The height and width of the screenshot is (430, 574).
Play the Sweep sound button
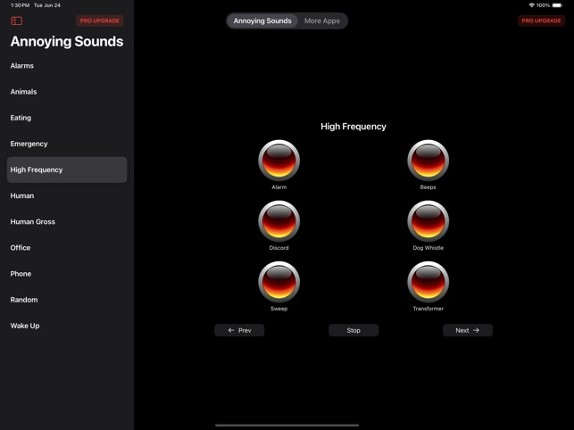click(x=279, y=282)
